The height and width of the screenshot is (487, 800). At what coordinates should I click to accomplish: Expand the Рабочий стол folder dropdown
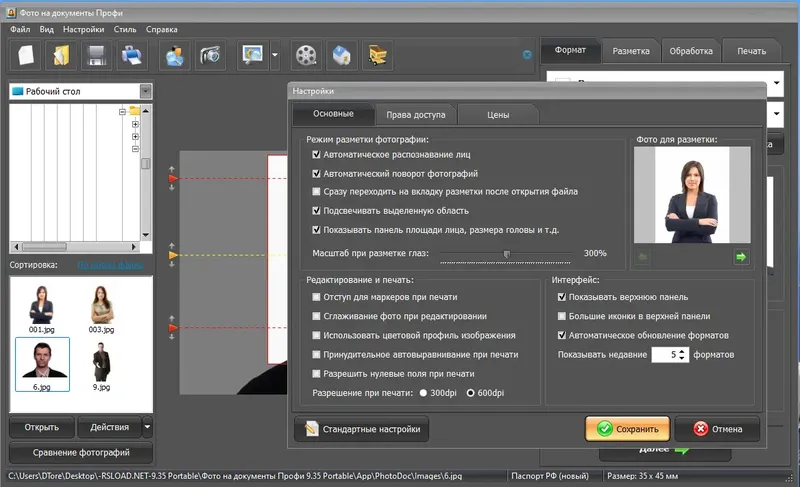(x=145, y=91)
